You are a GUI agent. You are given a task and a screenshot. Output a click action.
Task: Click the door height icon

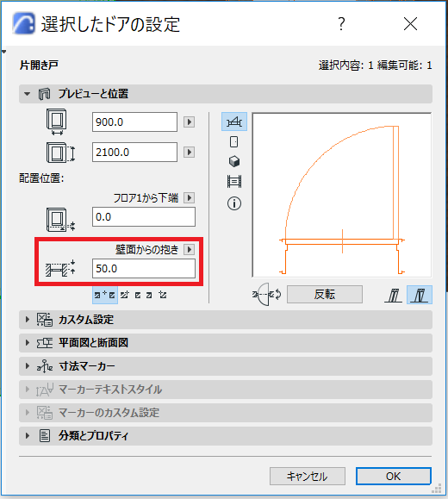click(60, 153)
